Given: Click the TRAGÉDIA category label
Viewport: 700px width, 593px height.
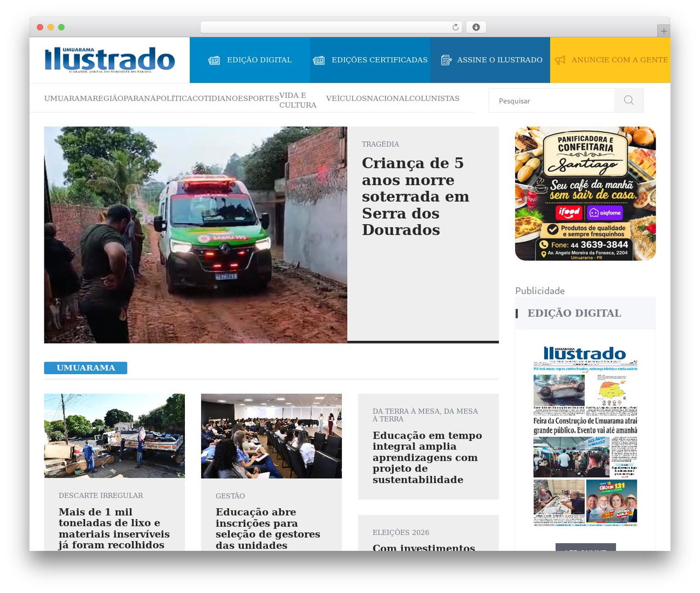Looking at the screenshot, I should (x=381, y=144).
